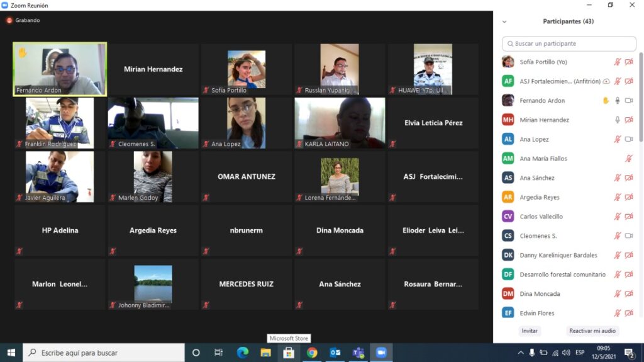
Task: Click Mirian Hernandez's microphone icon in the list
Action: click(x=618, y=120)
